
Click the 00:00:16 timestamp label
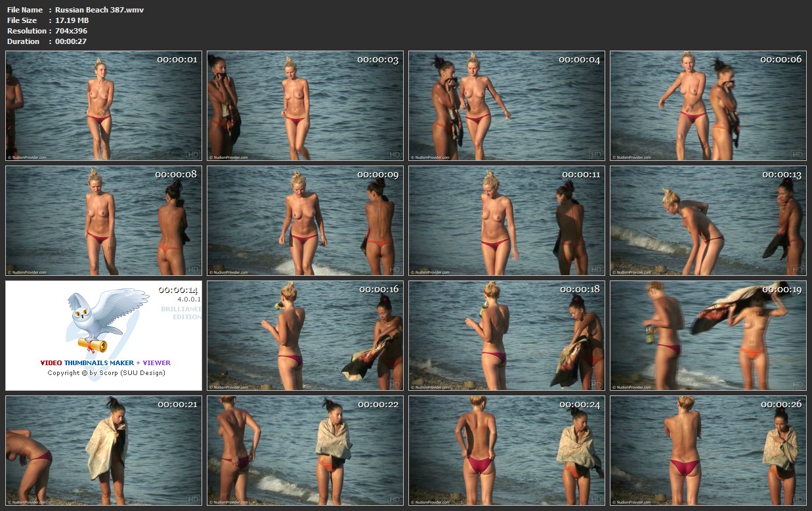(378, 290)
